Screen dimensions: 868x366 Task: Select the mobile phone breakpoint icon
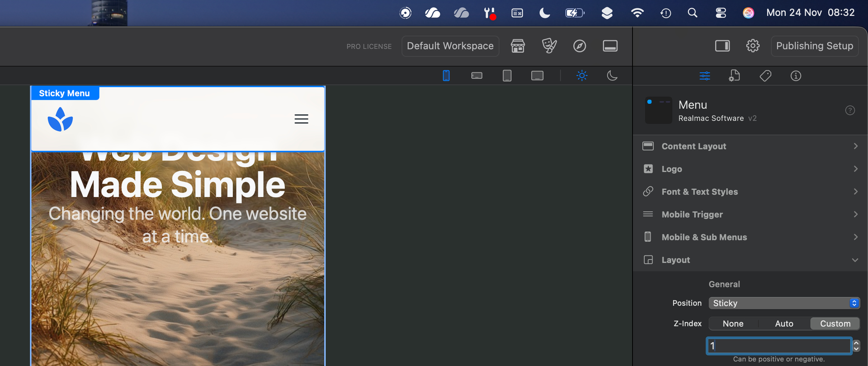tap(446, 75)
